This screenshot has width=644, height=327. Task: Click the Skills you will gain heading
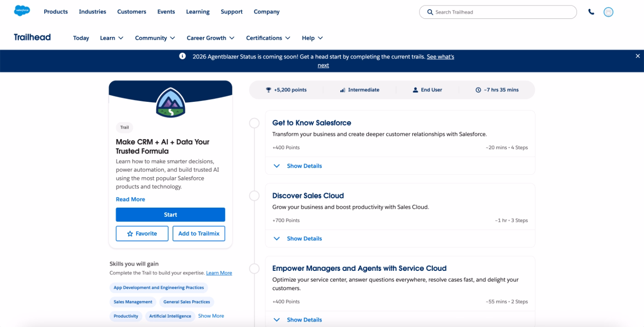pos(134,264)
